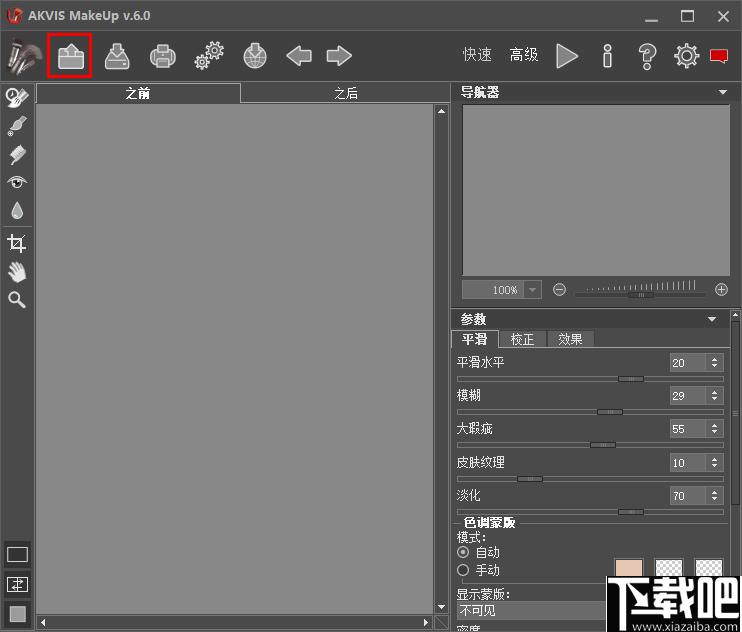This screenshot has width=742, height=632.
Task: Select the Zoom magnifier tool
Action: click(x=17, y=300)
